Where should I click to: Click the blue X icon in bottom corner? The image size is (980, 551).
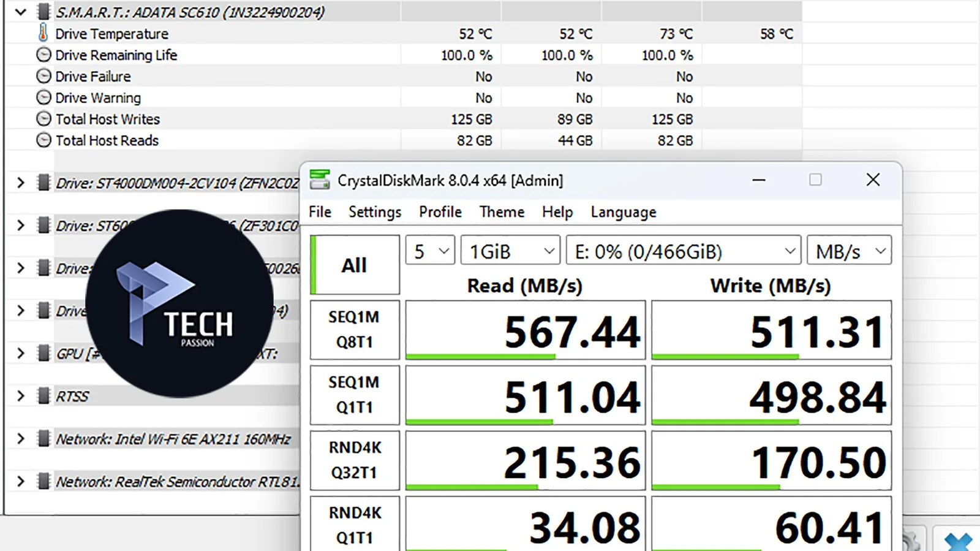[958, 542]
